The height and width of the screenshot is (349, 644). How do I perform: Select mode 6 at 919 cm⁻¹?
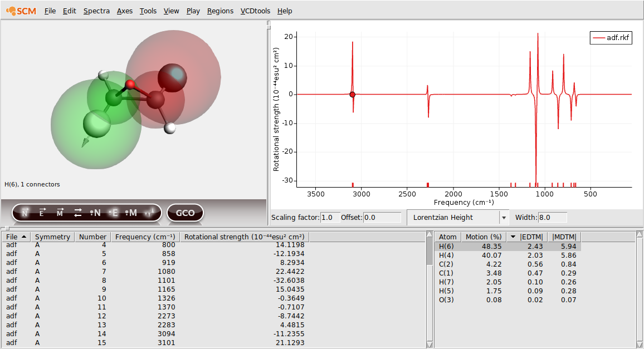pyautogui.click(x=155, y=262)
